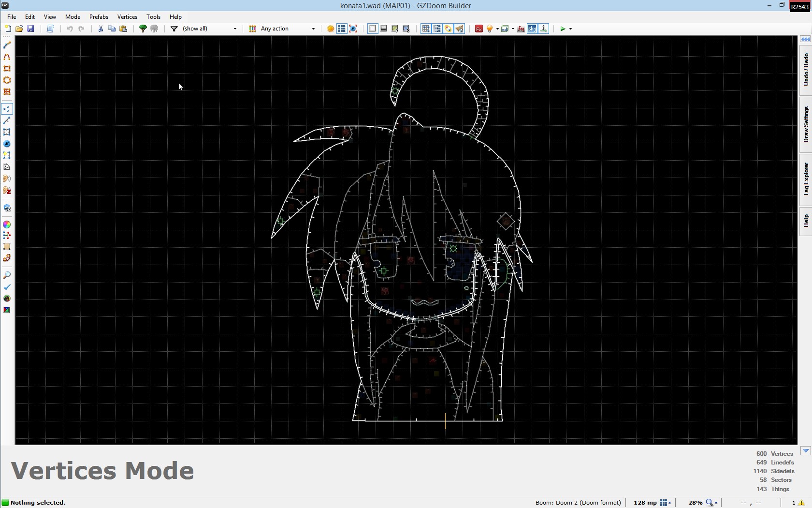
Task: Toggle fog rendering button
Action: [521, 29]
